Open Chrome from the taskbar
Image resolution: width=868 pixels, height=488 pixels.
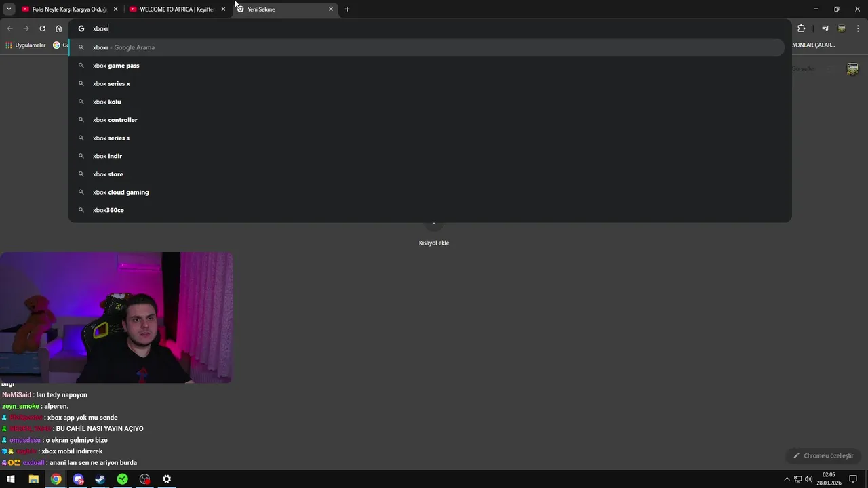pyautogui.click(x=56, y=479)
